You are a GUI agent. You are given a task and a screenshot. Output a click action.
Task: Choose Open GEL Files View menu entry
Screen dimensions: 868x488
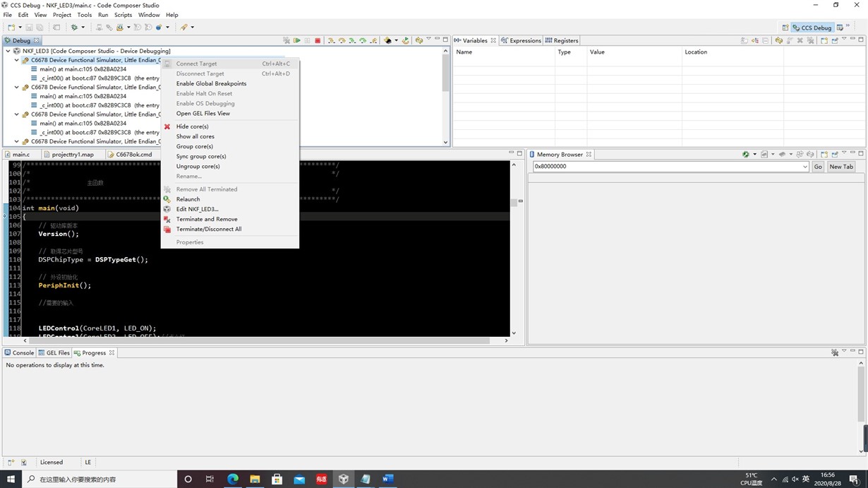[x=203, y=113]
